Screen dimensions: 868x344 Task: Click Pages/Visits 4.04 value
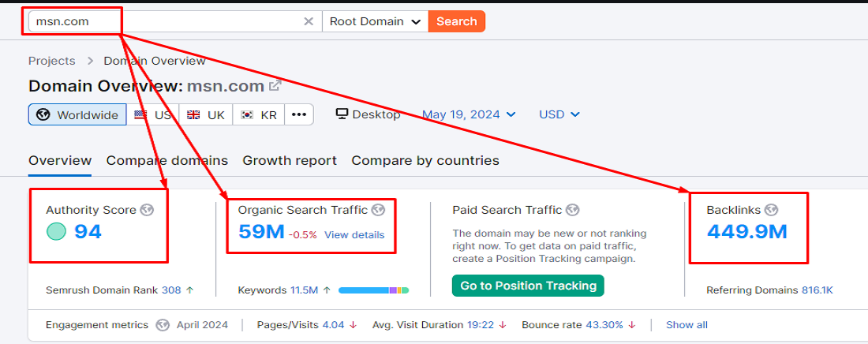[x=332, y=324]
